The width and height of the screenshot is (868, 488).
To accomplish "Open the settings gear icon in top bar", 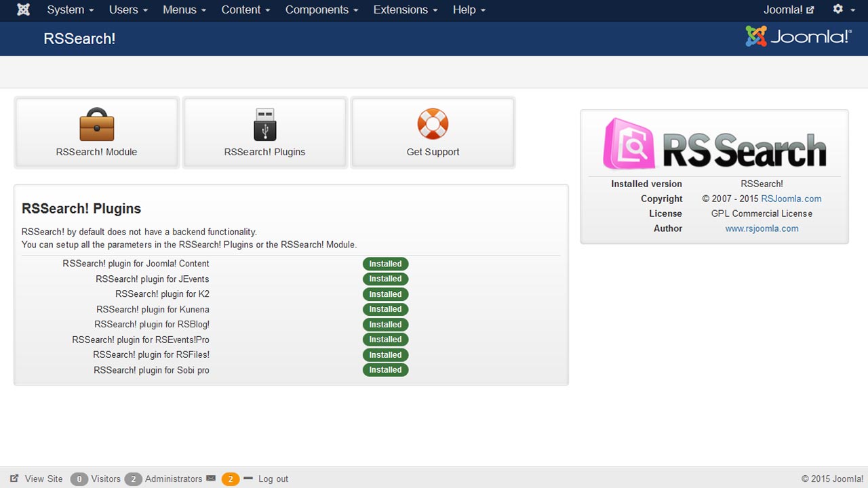I will point(838,9).
